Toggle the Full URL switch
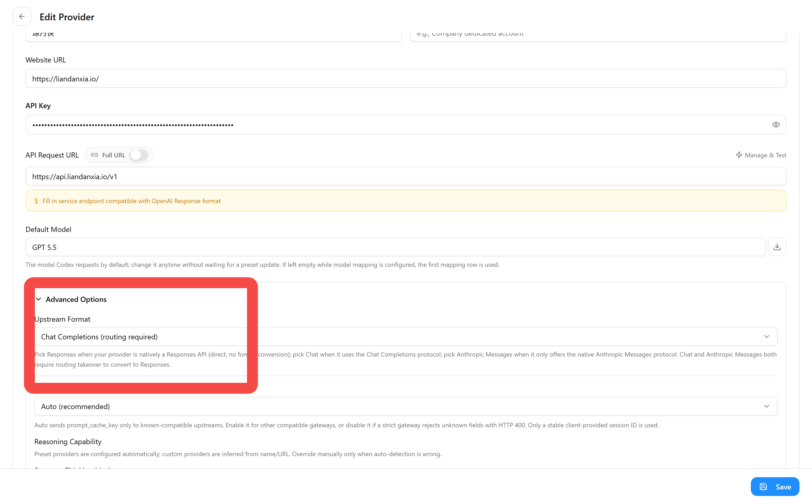This screenshot has width=812, height=504. coord(139,155)
